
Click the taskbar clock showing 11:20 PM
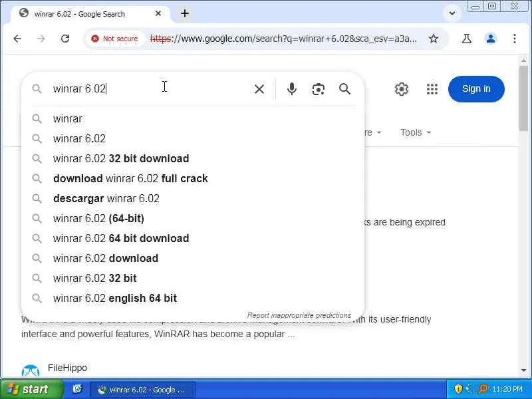coord(507,389)
